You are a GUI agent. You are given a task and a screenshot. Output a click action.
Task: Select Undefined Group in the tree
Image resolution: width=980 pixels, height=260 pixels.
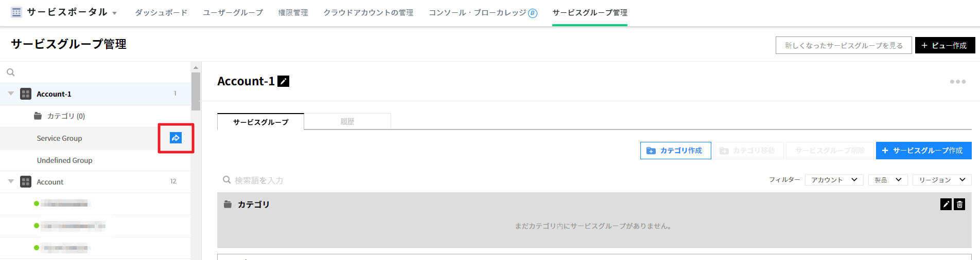coord(64,160)
